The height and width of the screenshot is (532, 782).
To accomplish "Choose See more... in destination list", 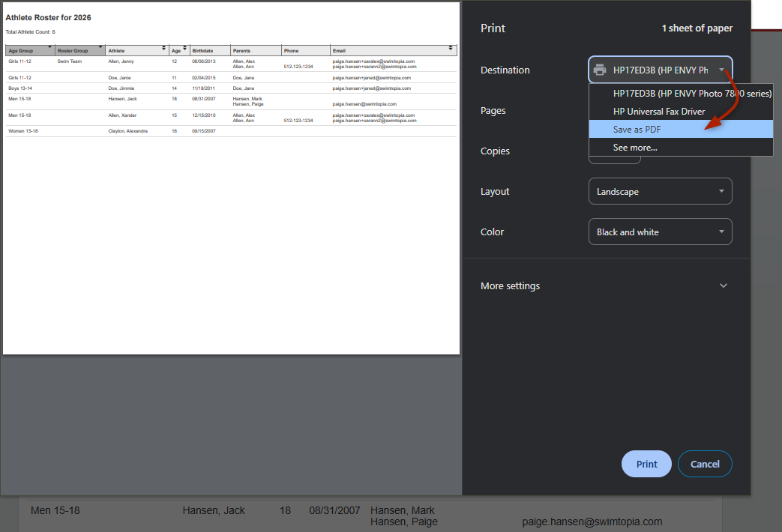I will (634, 148).
